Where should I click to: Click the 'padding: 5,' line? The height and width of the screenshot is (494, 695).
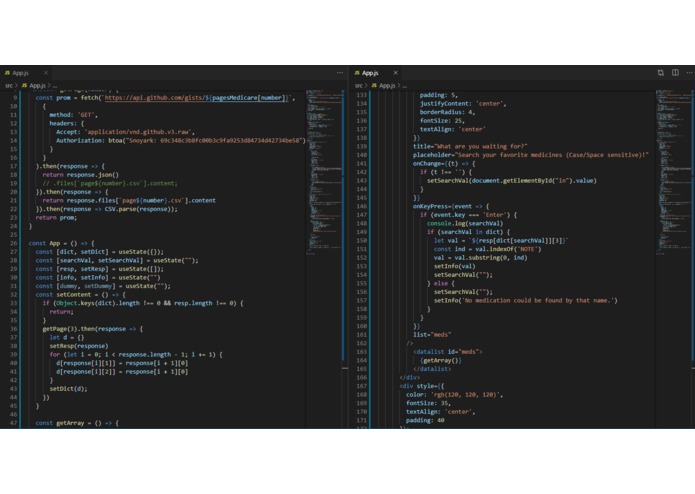pyautogui.click(x=438, y=95)
